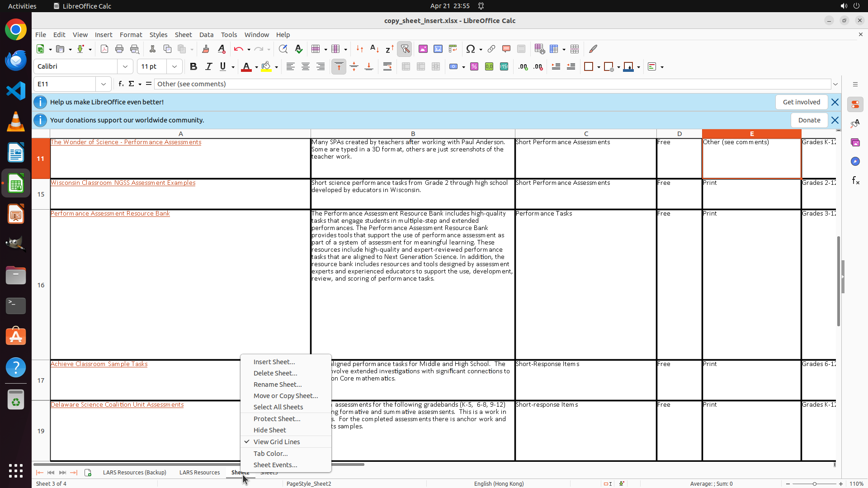The image size is (868, 488).
Task: Click the Center Horizontally alignment icon
Action: [x=306, y=66]
